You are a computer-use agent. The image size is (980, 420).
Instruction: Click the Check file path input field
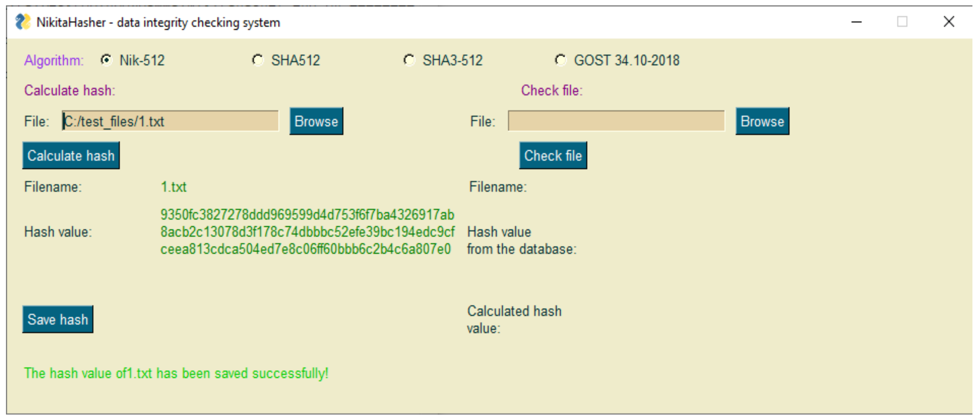click(616, 121)
